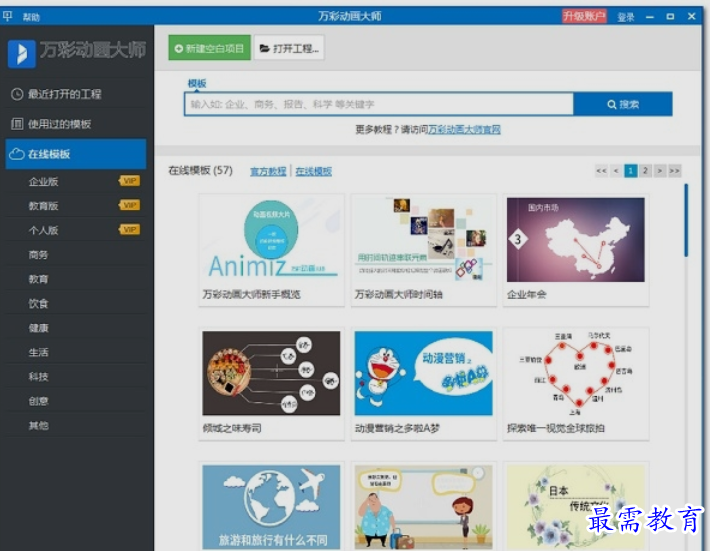Screen dimensions: 710x551
Task: Open the 万彩动画大师官网 link
Action: [464, 130]
